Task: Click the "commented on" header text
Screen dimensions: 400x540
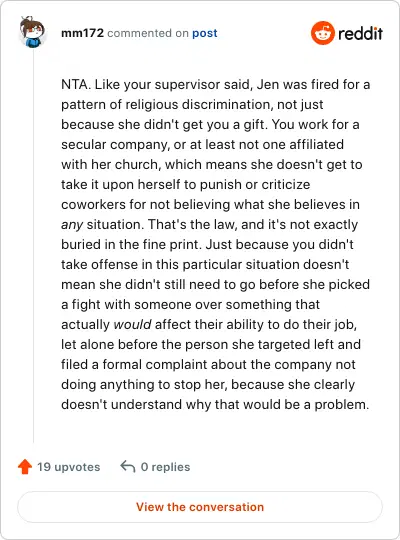Action: pos(148,33)
